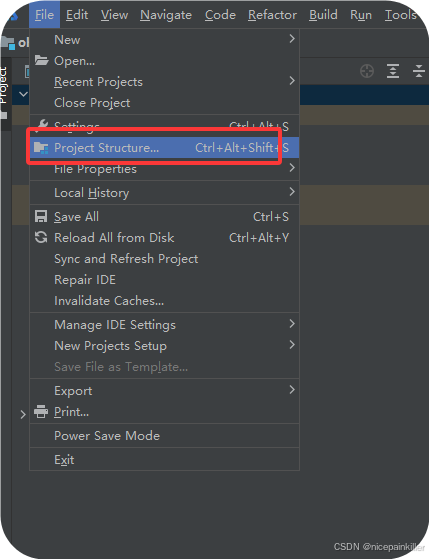
Task: Click the Print printer icon
Action: tap(41, 411)
